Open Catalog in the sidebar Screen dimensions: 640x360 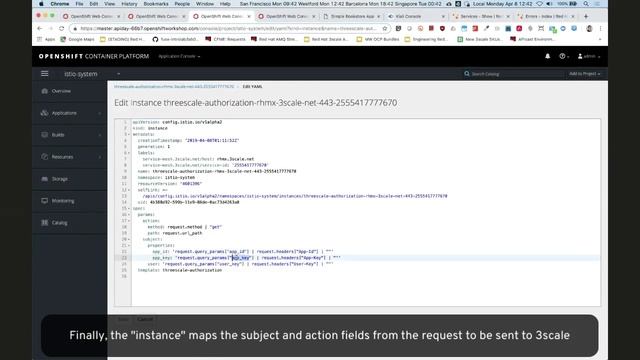[x=69, y=223]
